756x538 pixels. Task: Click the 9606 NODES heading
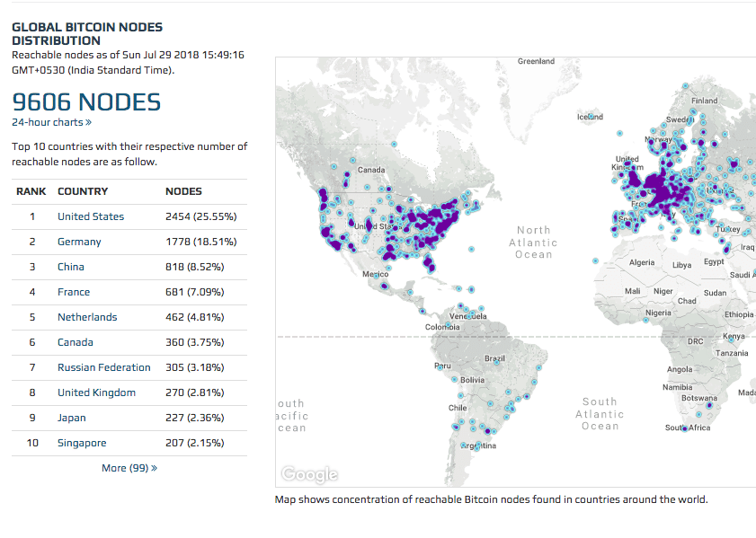click(86, 102)
